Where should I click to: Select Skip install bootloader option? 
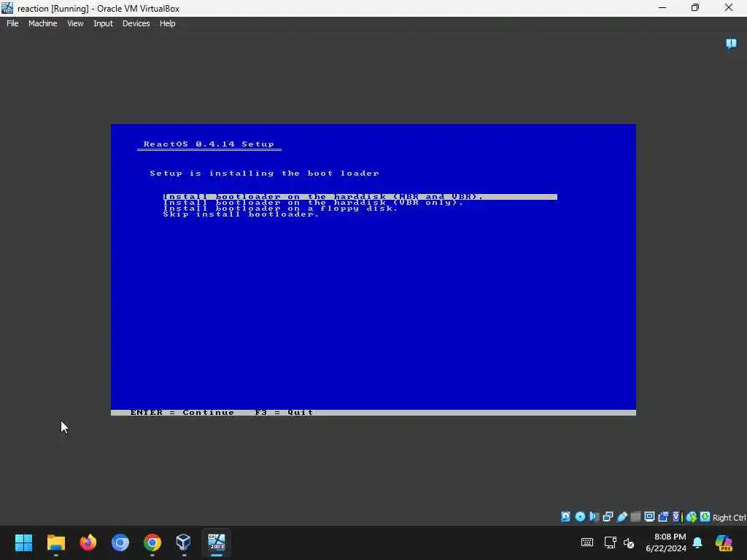pyautogui.click(x=241, y=214)
